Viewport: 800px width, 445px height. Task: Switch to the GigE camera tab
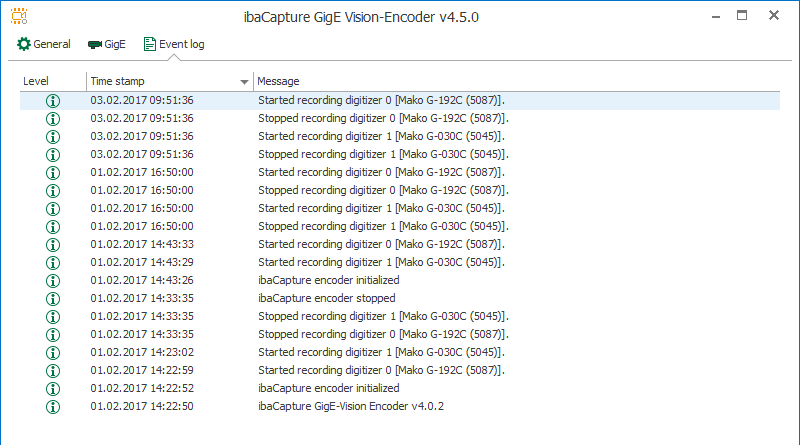point(107,44)
